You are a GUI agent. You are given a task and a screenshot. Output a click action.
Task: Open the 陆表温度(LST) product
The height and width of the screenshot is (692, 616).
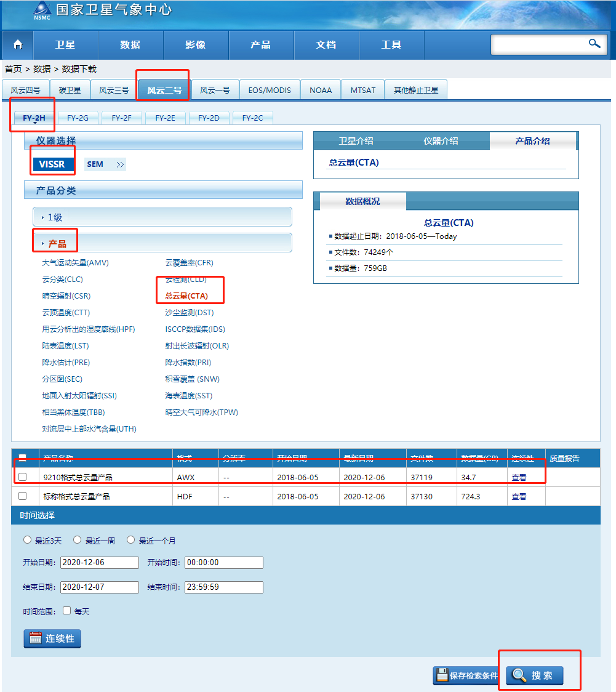(x=66, y=345)
